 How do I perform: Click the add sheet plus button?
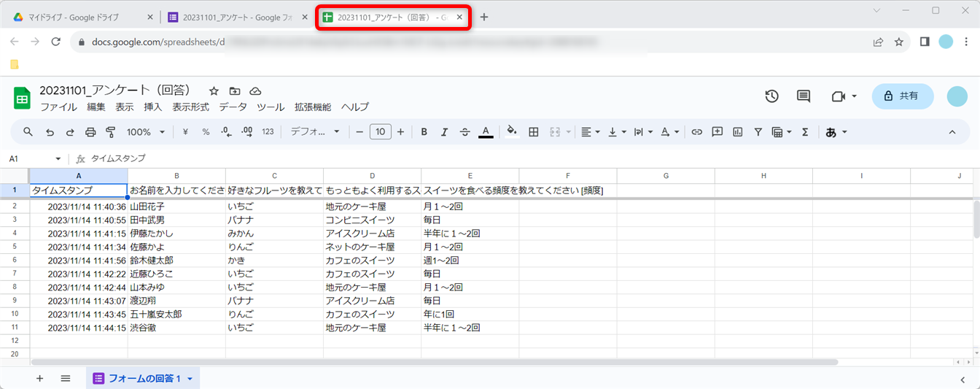click(40, 378)
